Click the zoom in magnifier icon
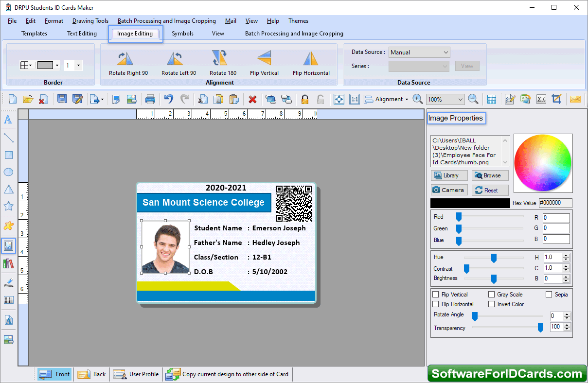Screen dimensions: 588x383 (x=417, y=99)
